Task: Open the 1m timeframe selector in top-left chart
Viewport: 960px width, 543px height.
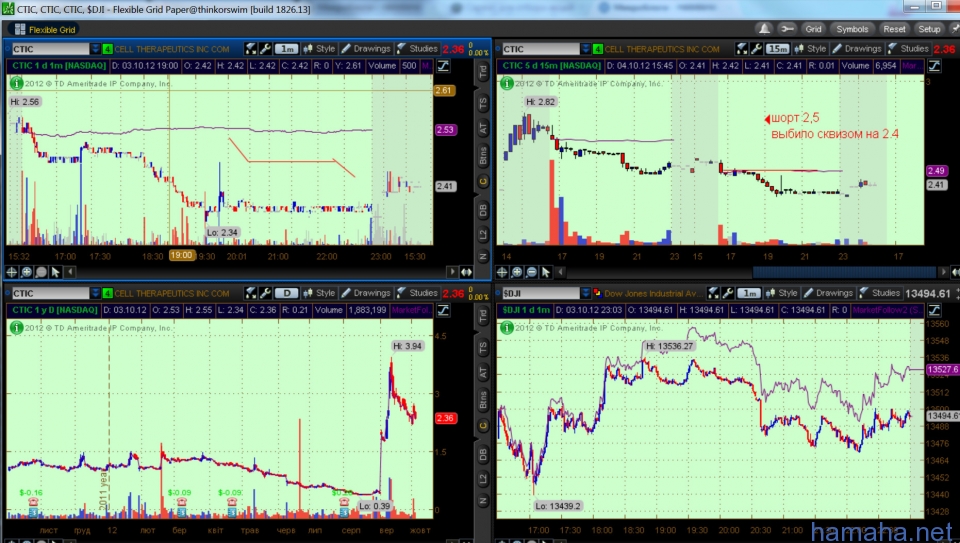Action: [286, 49]
